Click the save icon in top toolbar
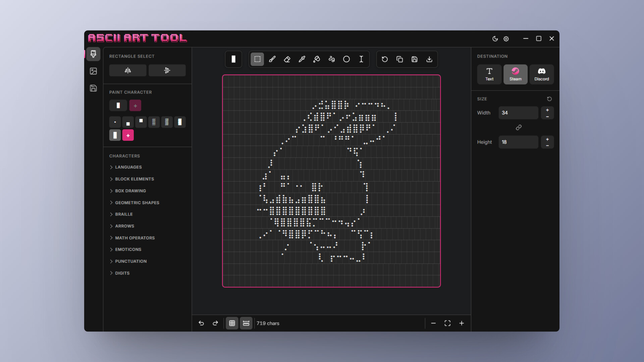The height and width of the screenshot is (362, 644). [x=415, y=59]
